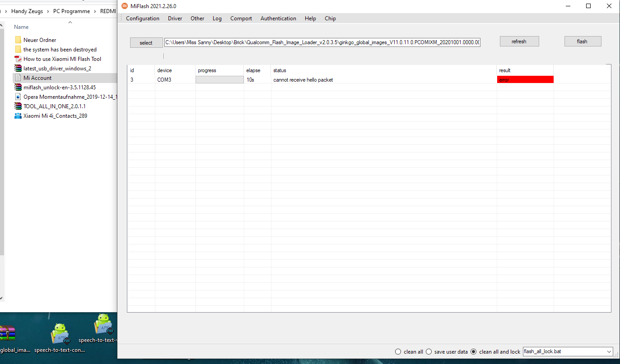Click the flash button
The width and height of the screenshot is (620, 364).
click(583, 41)
